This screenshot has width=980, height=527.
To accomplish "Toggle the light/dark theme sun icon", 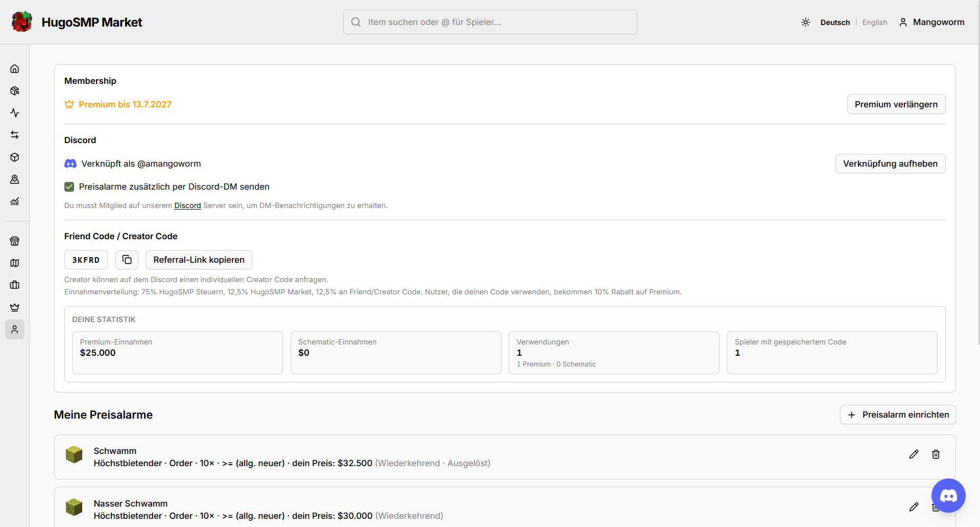I will (805, 22).
